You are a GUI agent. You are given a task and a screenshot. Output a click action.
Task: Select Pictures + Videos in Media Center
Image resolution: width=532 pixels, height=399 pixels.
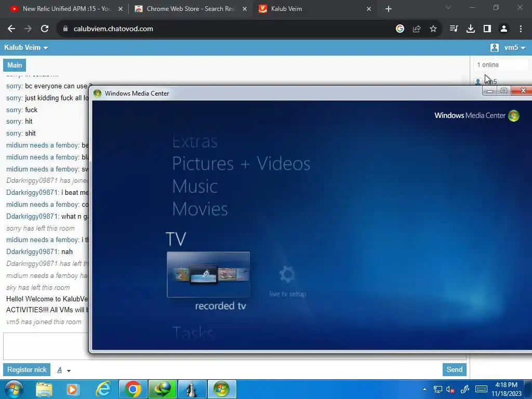click(x=241, y=164)
